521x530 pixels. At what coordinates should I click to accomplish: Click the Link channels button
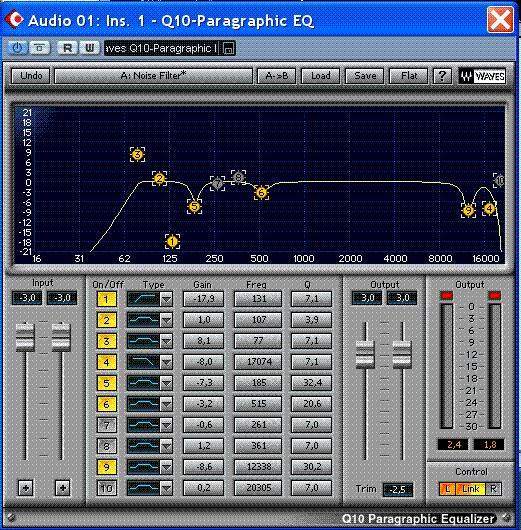[x=470, y=489]
